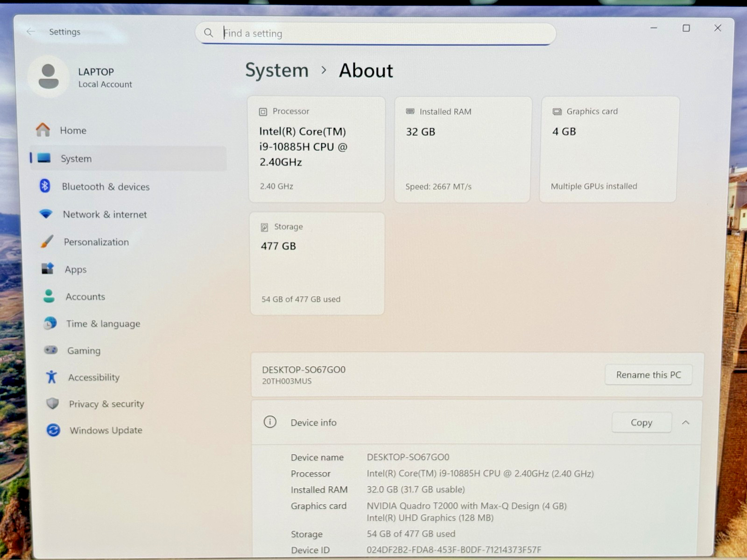The height and width of the screenshot is (560, 747).
Task: Collapse the Device info section
Action: [685, 422]
